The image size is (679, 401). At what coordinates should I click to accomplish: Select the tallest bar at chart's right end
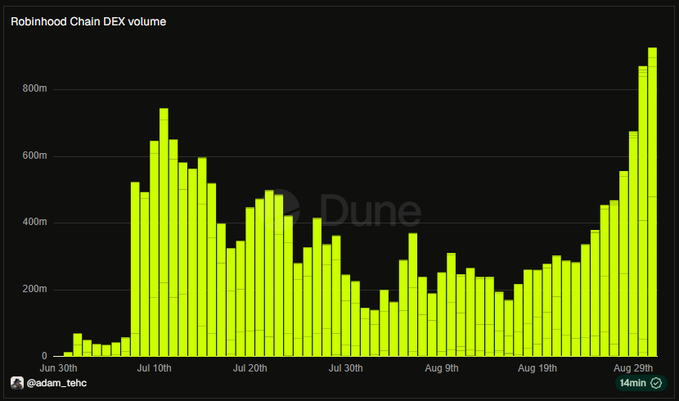(652, 202)
